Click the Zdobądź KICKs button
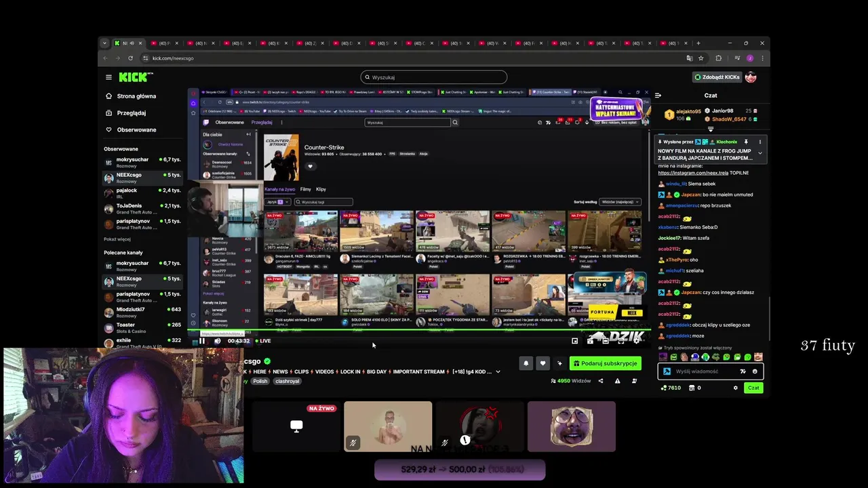 717,77
